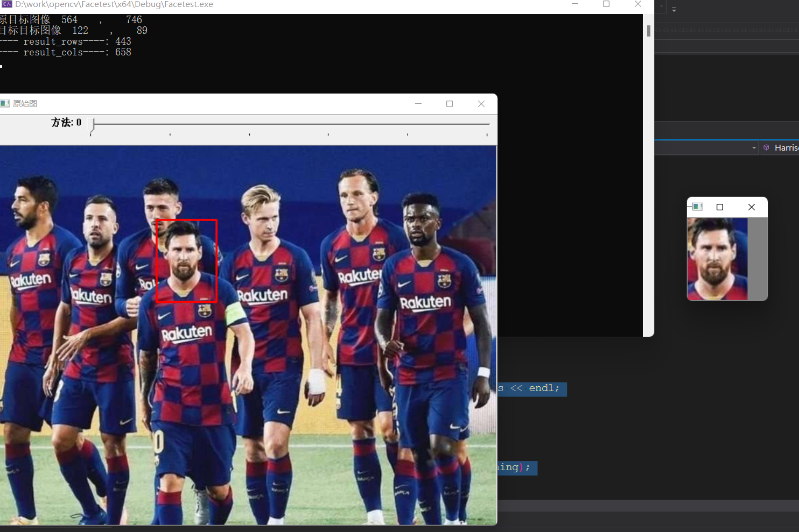799x532 pixels.
Task: Click the OpenCV icon in 原始图 title bar
Action: pos(5,103)
